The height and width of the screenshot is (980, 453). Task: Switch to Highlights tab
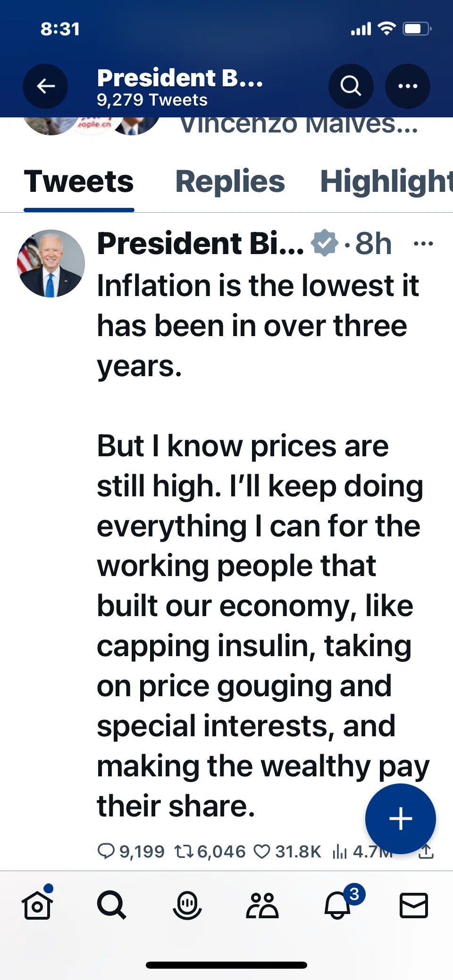click(x=386, y=181)
